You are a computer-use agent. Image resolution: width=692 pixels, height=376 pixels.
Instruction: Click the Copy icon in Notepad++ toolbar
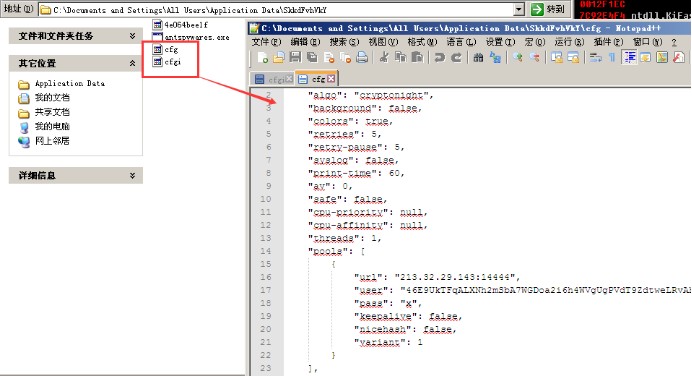401,57
